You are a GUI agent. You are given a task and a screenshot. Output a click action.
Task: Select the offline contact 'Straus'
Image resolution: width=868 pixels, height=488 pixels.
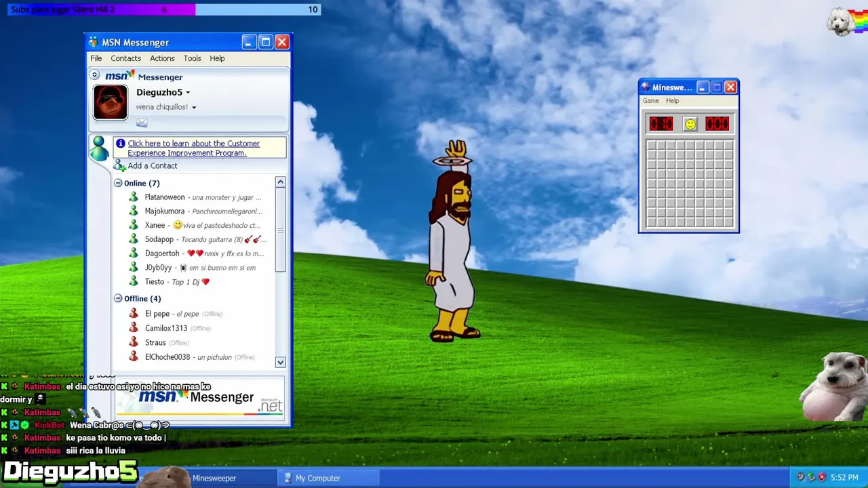[155, 343]
